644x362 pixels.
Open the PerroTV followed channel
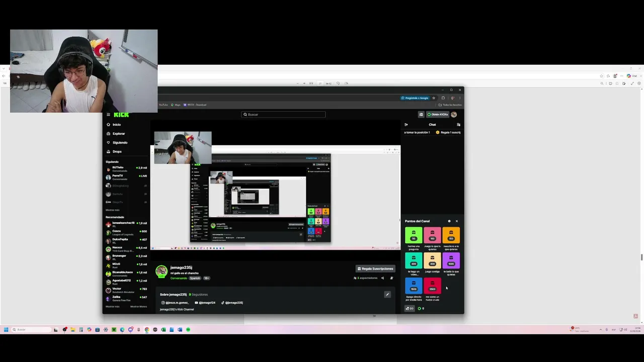coord(126,177)
